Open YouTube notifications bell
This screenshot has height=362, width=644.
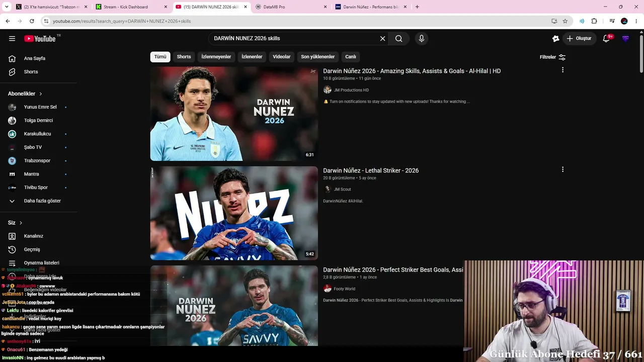[x=606, y=39]
